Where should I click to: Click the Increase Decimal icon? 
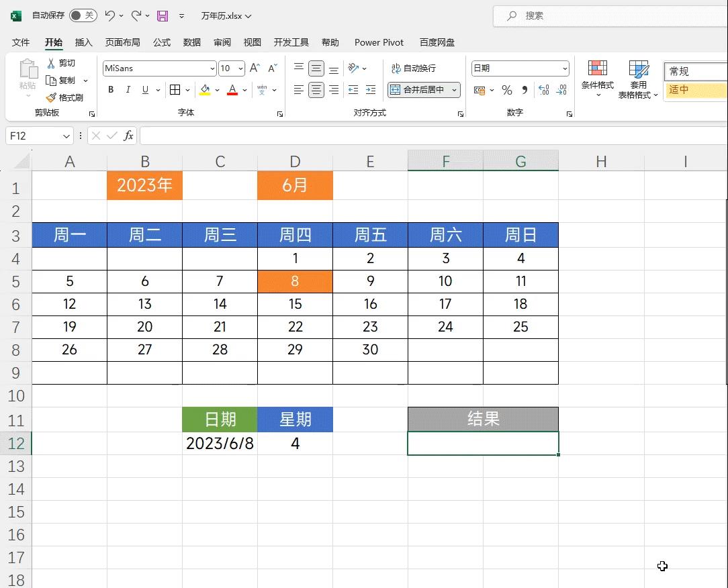[543, 90]
